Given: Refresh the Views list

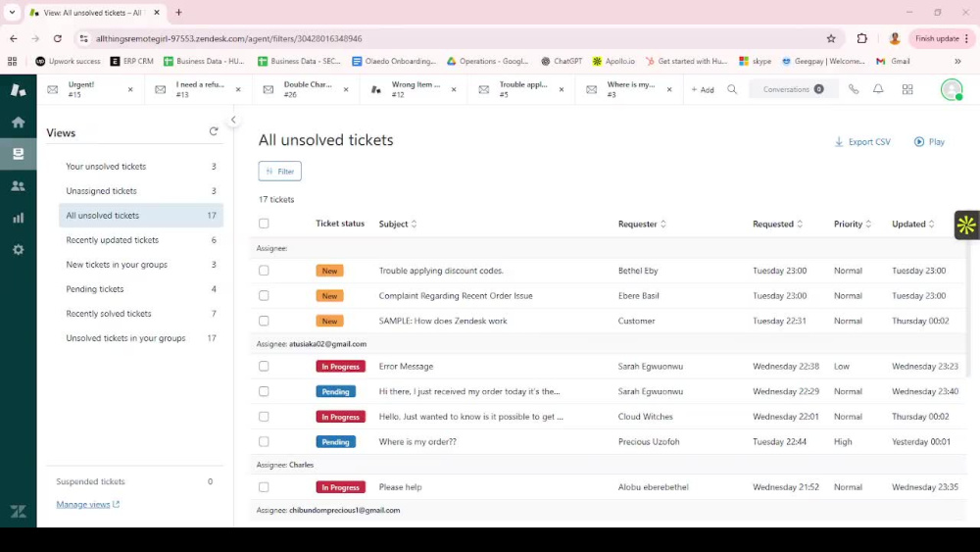Looking at the screenshot, I should 214,132.
